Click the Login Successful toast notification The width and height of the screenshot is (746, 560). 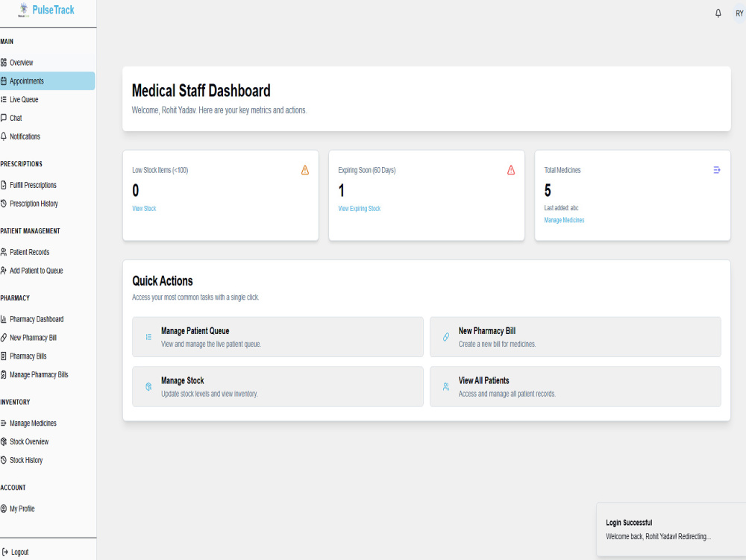click(671, 529)
